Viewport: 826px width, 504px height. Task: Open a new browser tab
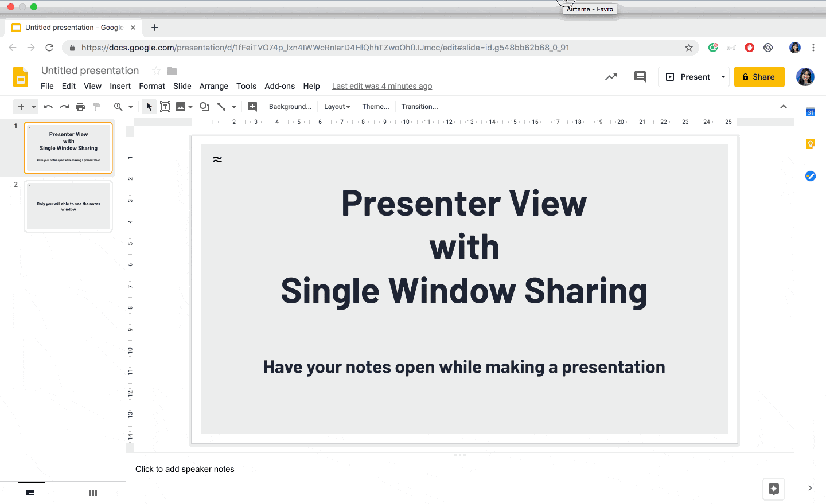point(155,28)
